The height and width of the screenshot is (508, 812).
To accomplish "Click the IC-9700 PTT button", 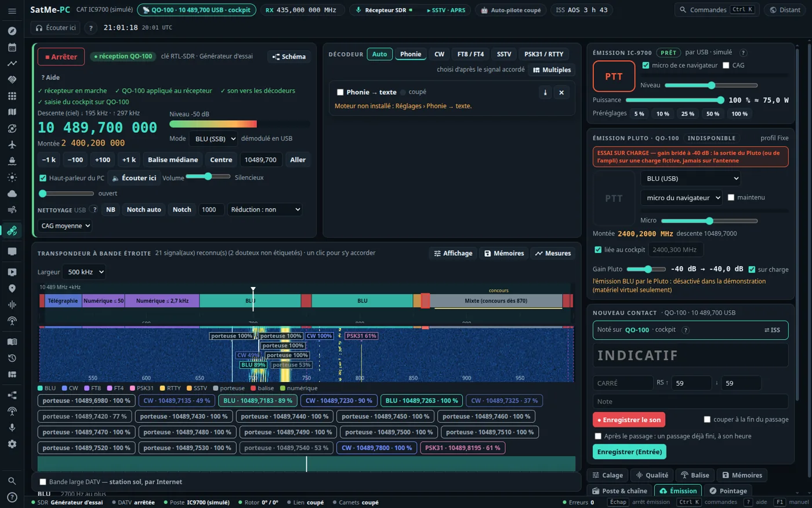I will pyautogui.click(x=614, y=77).
